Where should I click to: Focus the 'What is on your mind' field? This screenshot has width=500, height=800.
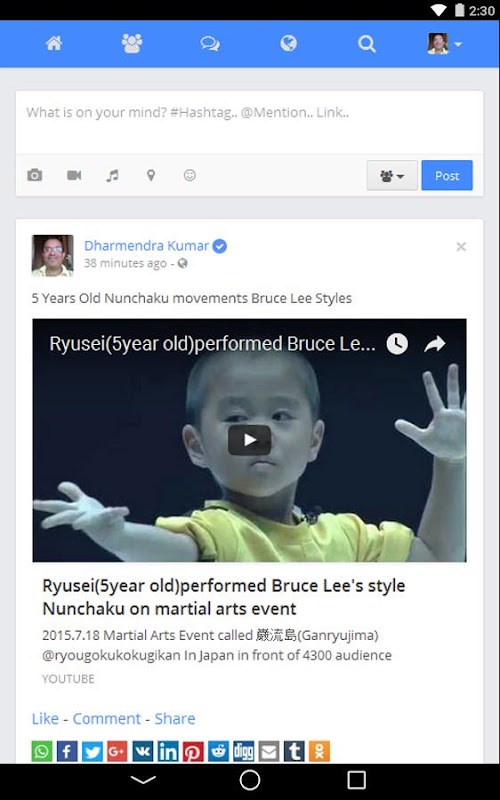pos(249,122)
